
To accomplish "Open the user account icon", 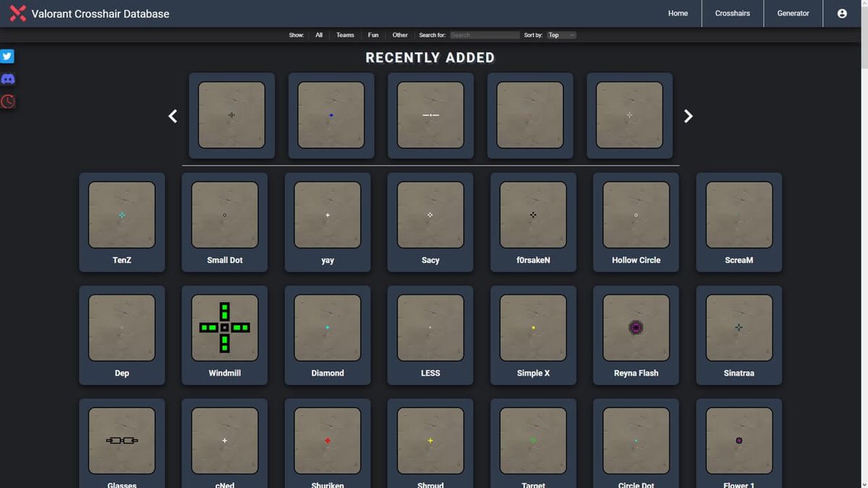I will 842,13.
